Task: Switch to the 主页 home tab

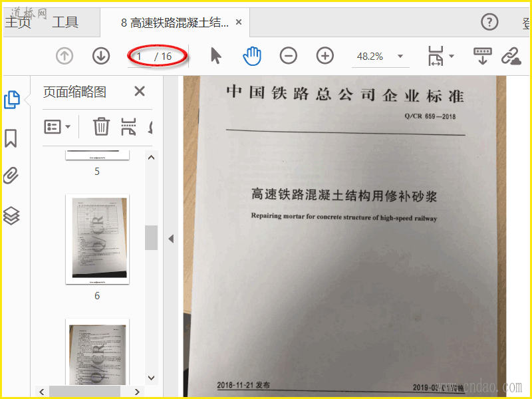Action: (18, 23)
